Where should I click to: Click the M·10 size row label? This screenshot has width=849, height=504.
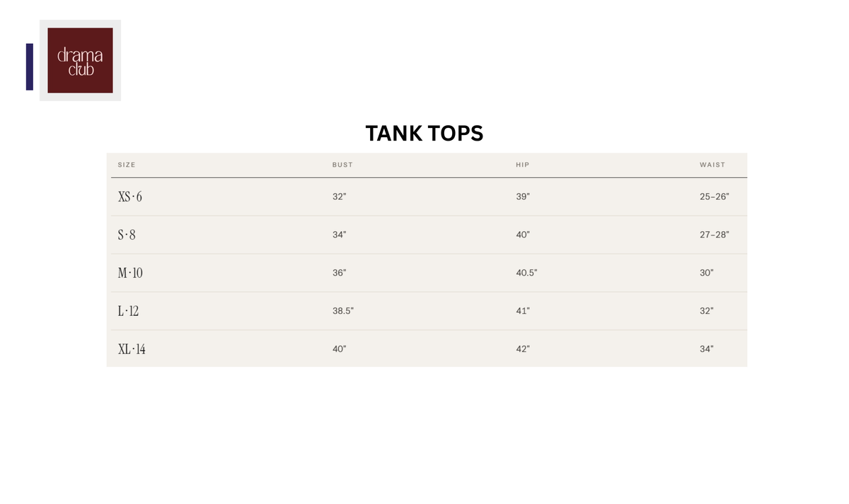pyautogui.click(x=130, y=273)
